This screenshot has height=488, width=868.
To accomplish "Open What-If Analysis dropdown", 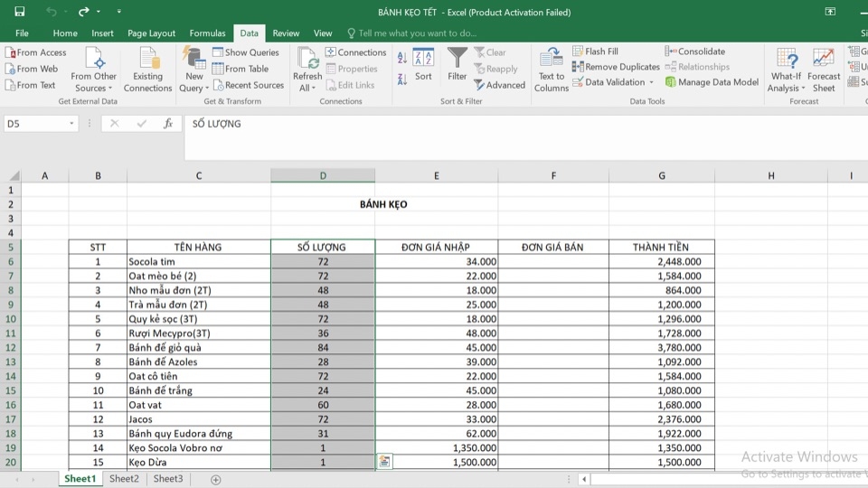I will (x=786, y=70).
